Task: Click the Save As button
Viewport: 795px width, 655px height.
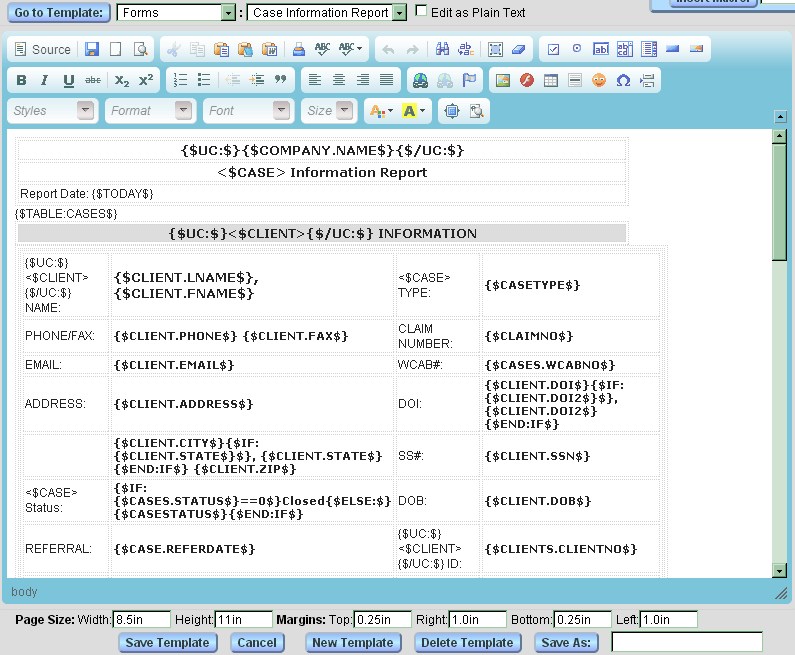Action: pyautogui.click(x=566, y=643)
